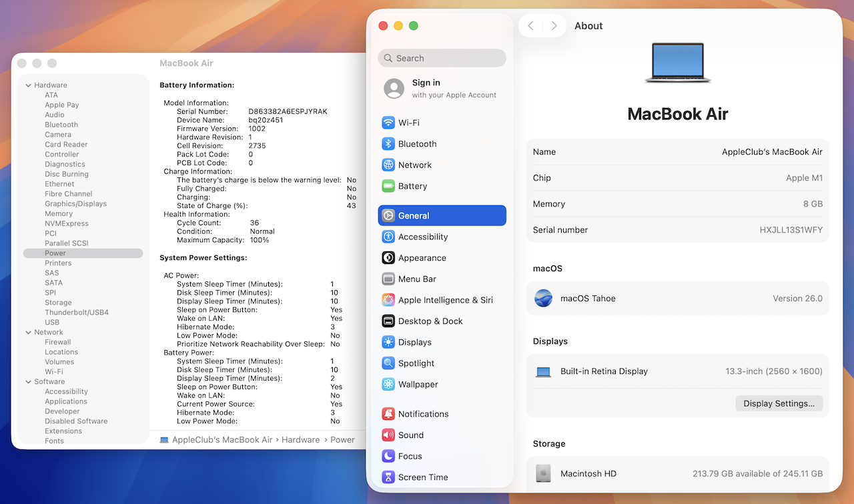Select the Sound speaker icon
The image size is (854, 504).
(x=388, y=435)
